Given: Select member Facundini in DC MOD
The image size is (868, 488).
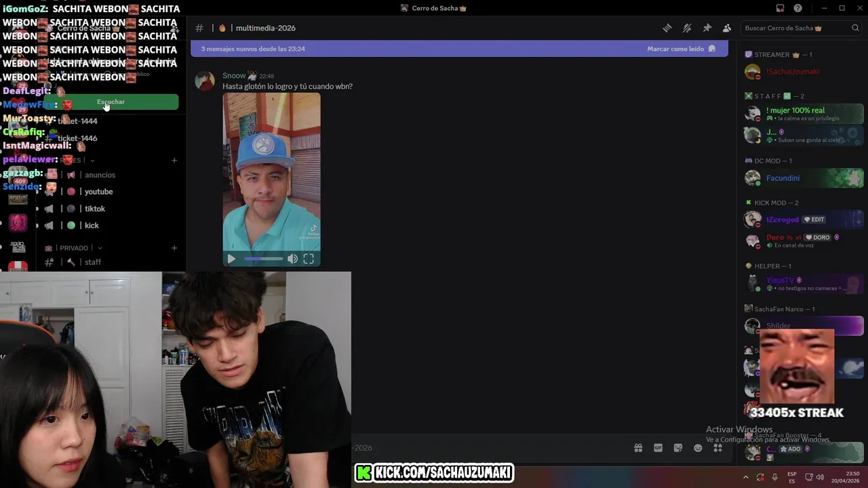Looking at the screenshot, I should pos(804,178).
